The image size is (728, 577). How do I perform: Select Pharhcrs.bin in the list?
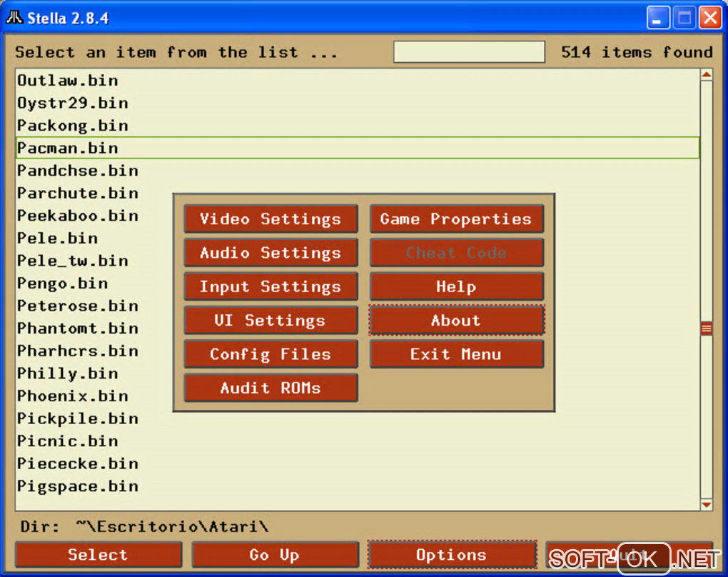coord(94,351)
